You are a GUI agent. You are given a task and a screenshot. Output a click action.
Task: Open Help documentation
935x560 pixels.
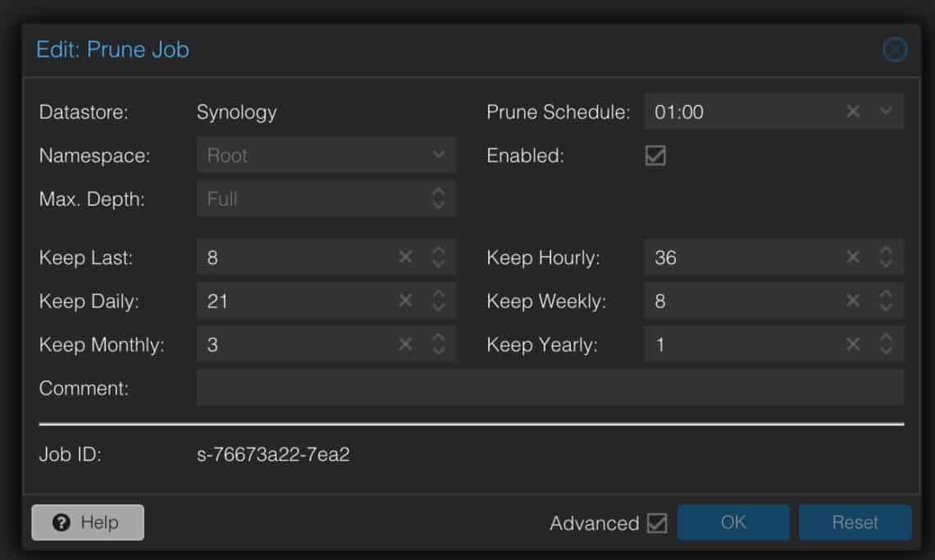tap(88, 523)
